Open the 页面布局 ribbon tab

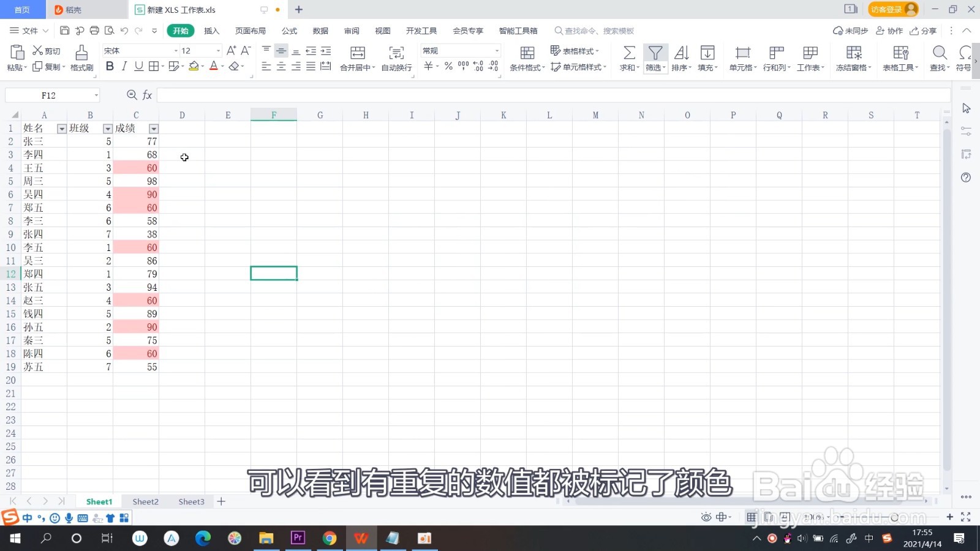click(251, 31)
